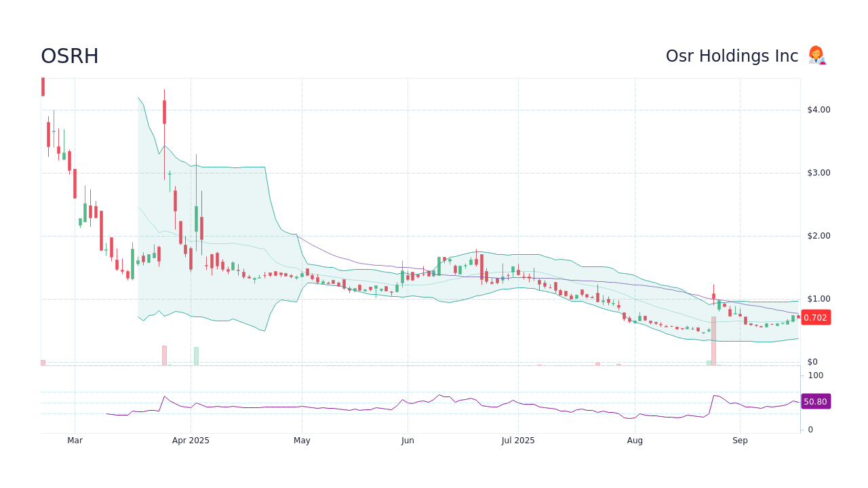Click the purple 50.80 indicator value badge
This screenshot has height=488, width=868.
click(816, 401)
